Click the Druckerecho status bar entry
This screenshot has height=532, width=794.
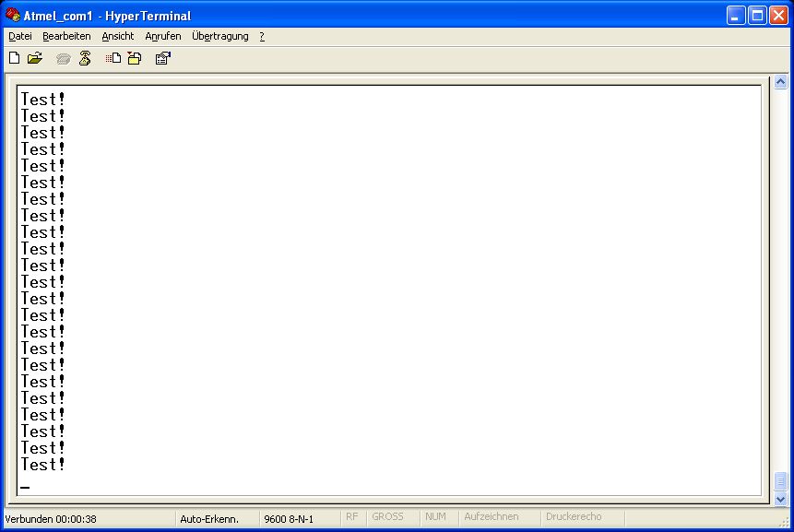(x=574, y=517)
